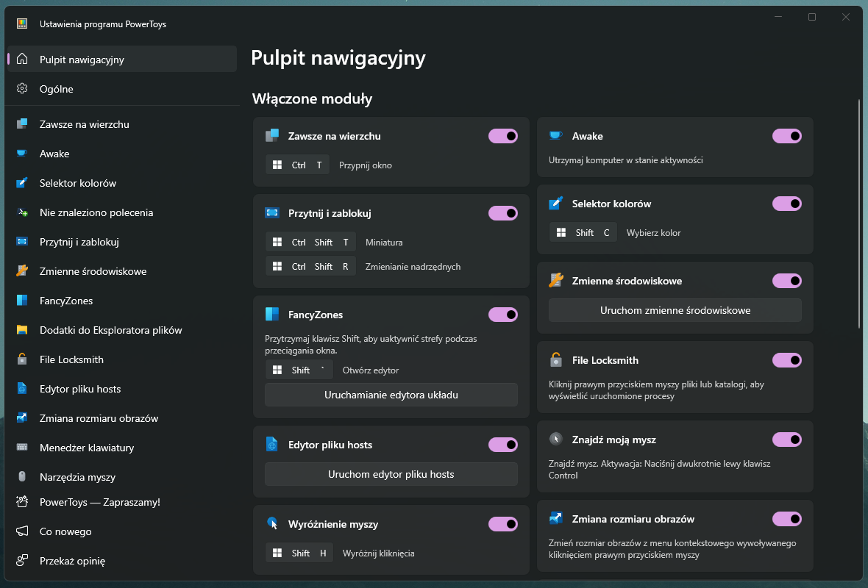Open Zmiana rozmiaru obrazów from the sidebar

(x=24, y=418)
